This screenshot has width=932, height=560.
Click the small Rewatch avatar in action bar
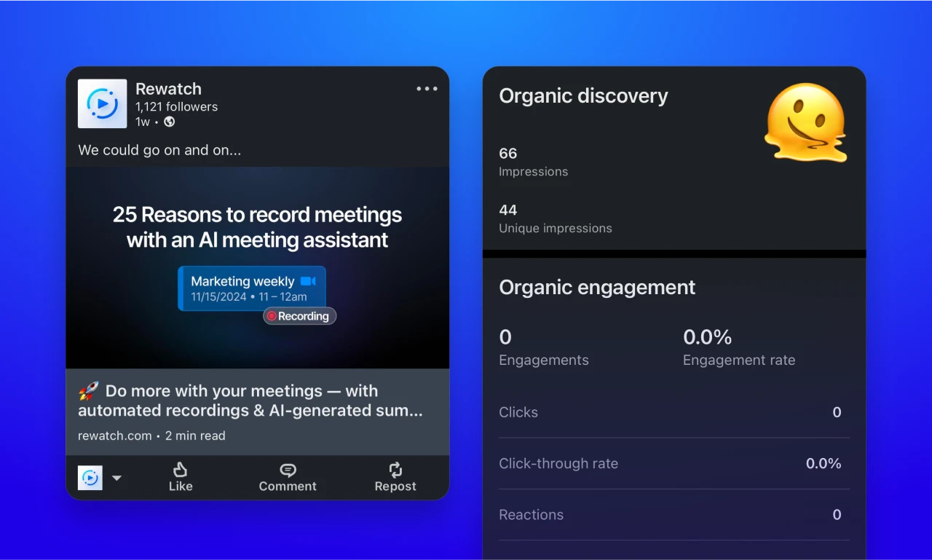coord(90,478)
